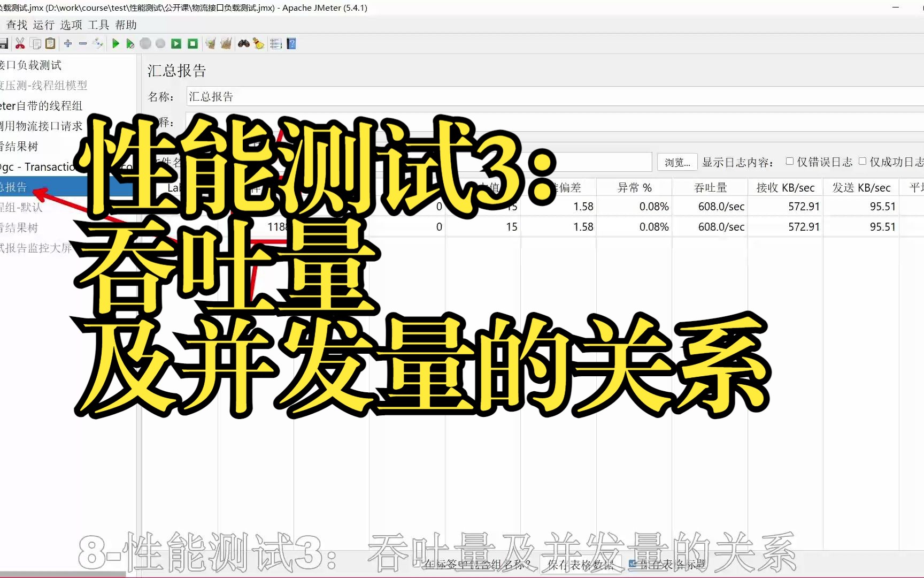Screen dimensions: 924x578
Task: Enable the 仅错误日志 checkbox
Action: [789, 161]
